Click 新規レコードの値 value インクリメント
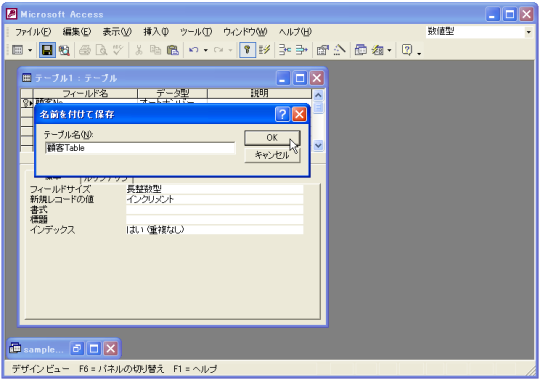Viewport: 540px width, 380px height. click(x=214, y=199)
